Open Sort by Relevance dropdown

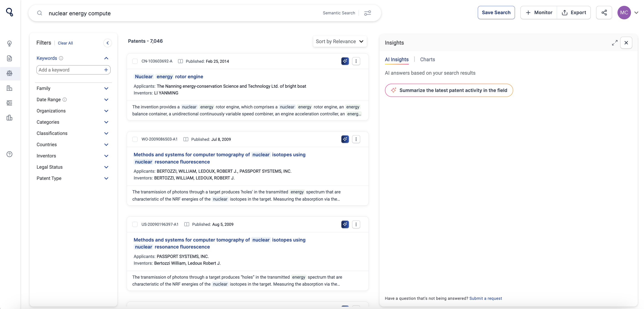point(340,42)
